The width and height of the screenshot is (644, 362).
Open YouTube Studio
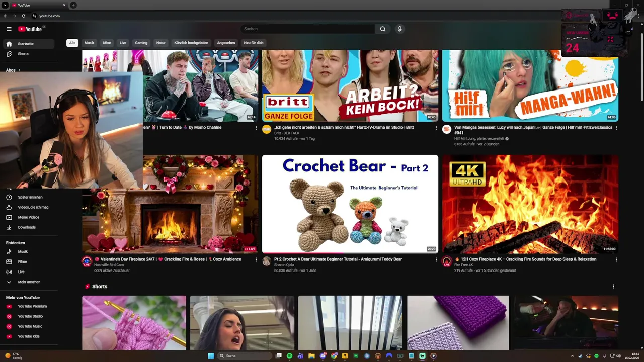pos(28,316)
